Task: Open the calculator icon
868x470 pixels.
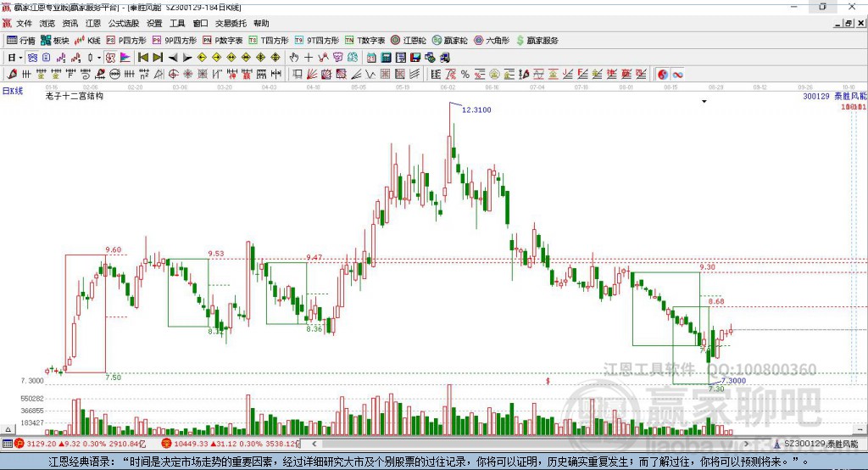Action: pyautogui.click(x=386, y=58)
